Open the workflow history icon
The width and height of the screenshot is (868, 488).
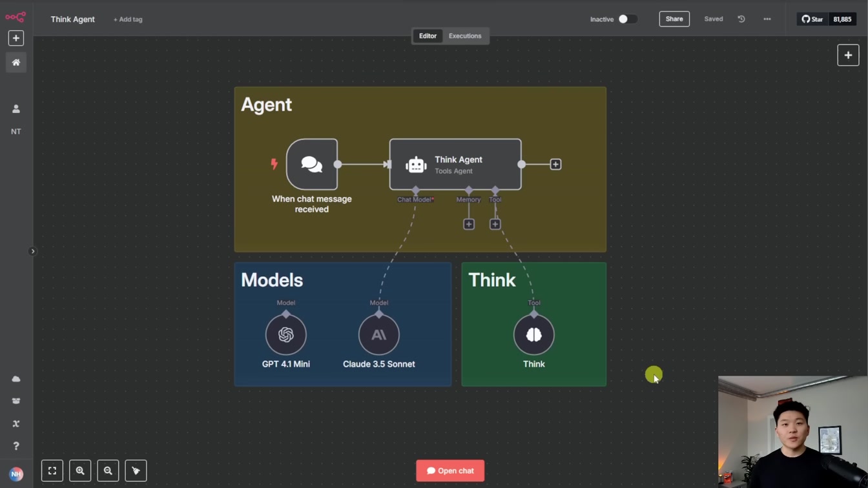pyautogui.click(x=741, y=19)
